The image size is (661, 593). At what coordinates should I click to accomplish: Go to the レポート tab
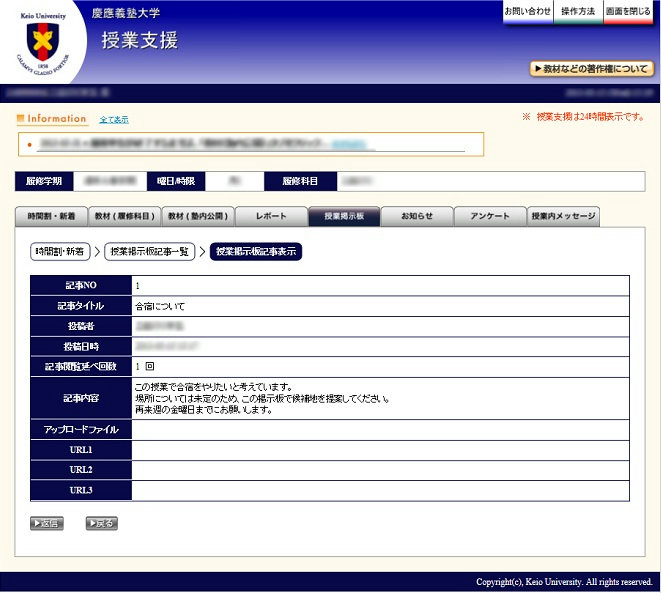point(271,217)
